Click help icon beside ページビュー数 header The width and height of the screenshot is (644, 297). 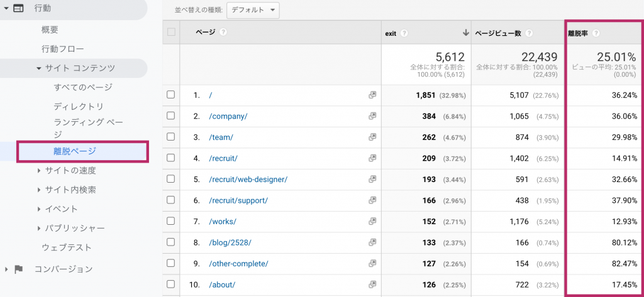point(530,33)
